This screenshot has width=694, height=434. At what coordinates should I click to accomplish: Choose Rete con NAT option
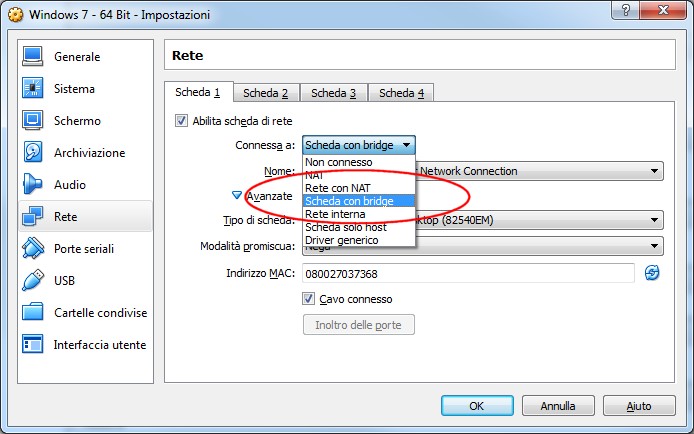[359, 188]
